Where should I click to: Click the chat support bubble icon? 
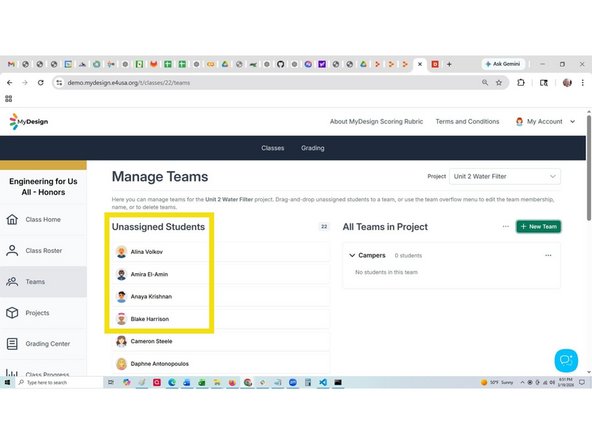point(566,360)
